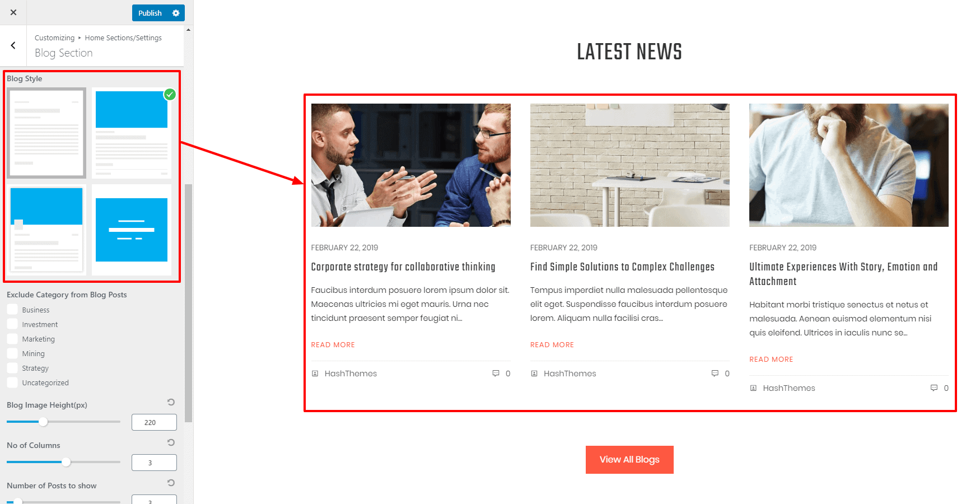980x504 pixels.
Task: Close the customizer with the X icon
Action: click(x=13, y=12)
